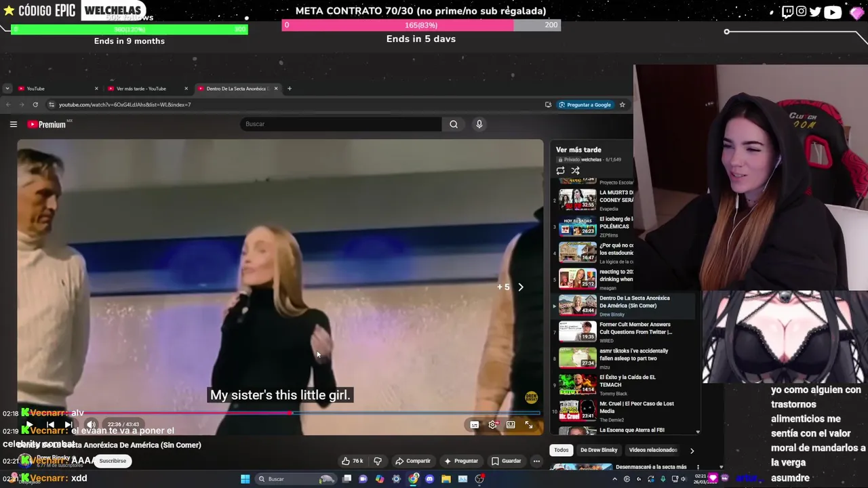Viewport: 868px width, 488px height.
Task: Expand more chips with right chevron
Action: (692, 450)
